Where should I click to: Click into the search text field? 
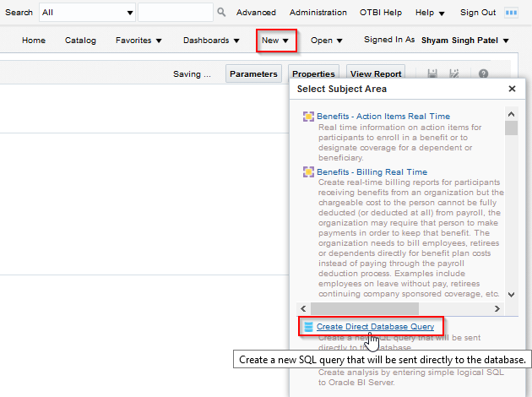tap(176, 13)
